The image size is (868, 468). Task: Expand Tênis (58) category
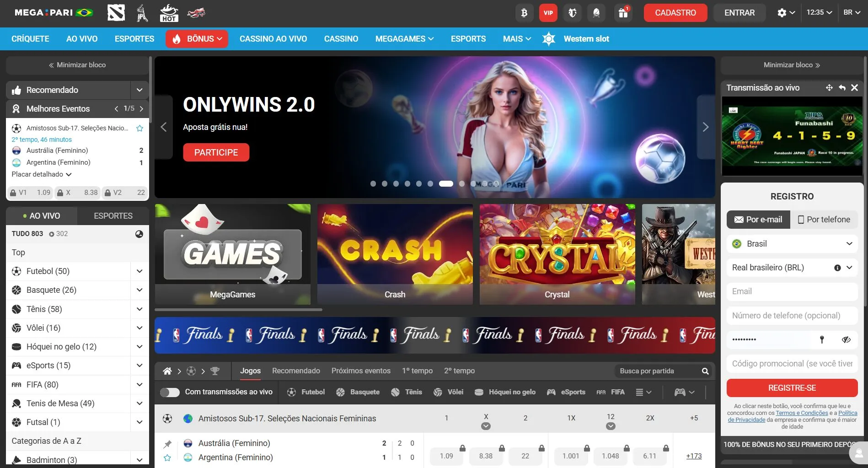point(139,309)
